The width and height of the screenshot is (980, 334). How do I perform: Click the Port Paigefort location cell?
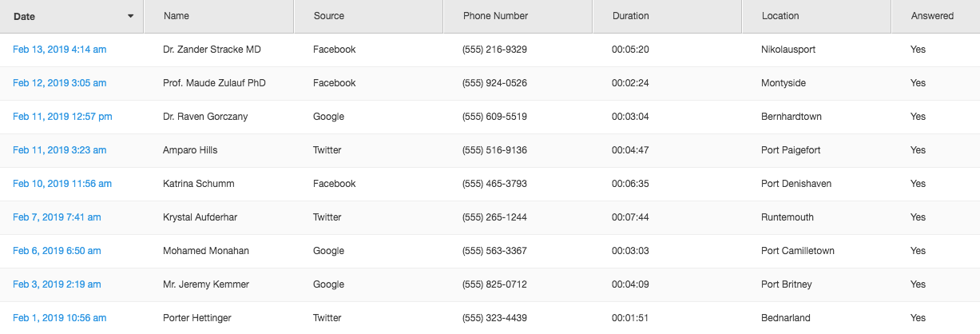click(791, 150)
